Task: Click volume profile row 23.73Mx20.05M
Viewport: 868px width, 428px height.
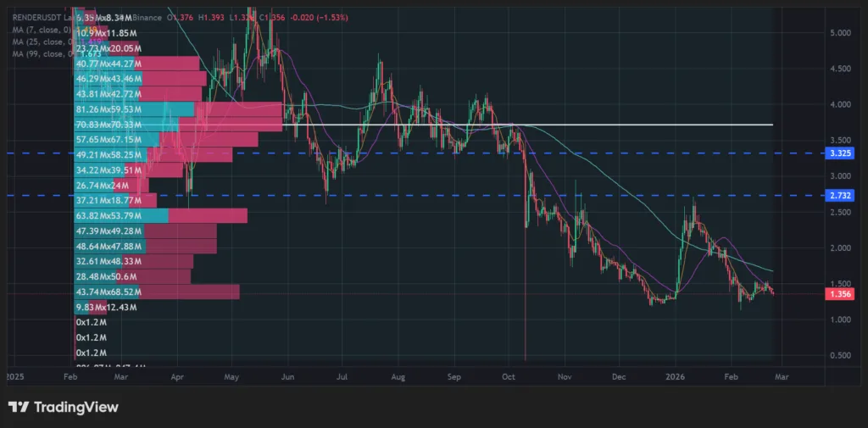Action: pos(106,48)
